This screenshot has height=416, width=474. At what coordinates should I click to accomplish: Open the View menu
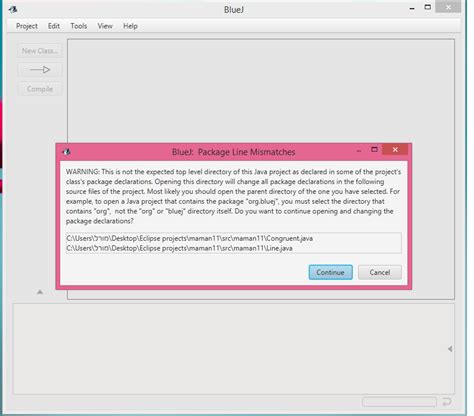coord(105,26)
